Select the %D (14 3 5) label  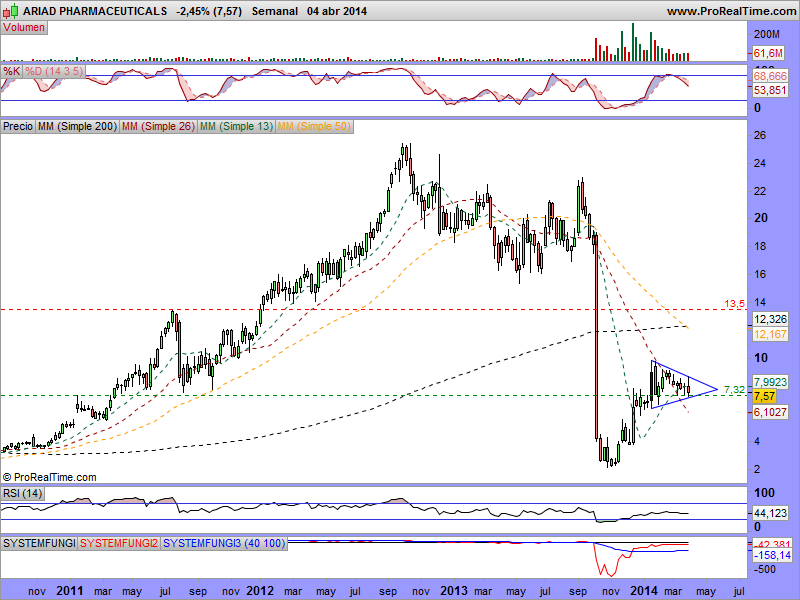(54, 71)
